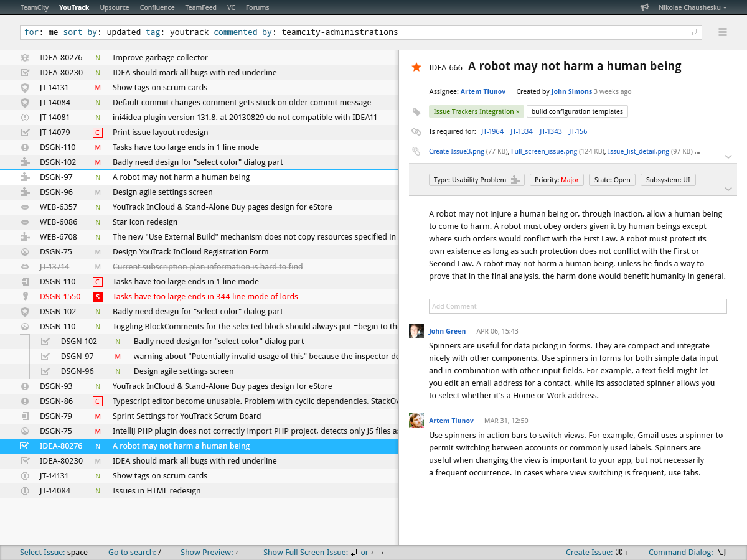
Task: Open Priority: Major field dropdown
Action: pos(557,180)
